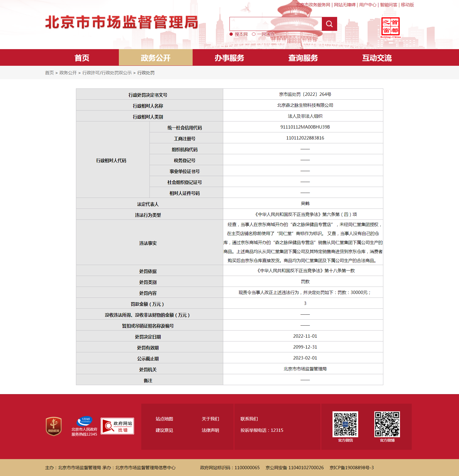Screen dimensions: 459x476
Task: Click the 违法事实 description paragraph
Action: click(x=303, y=242)
